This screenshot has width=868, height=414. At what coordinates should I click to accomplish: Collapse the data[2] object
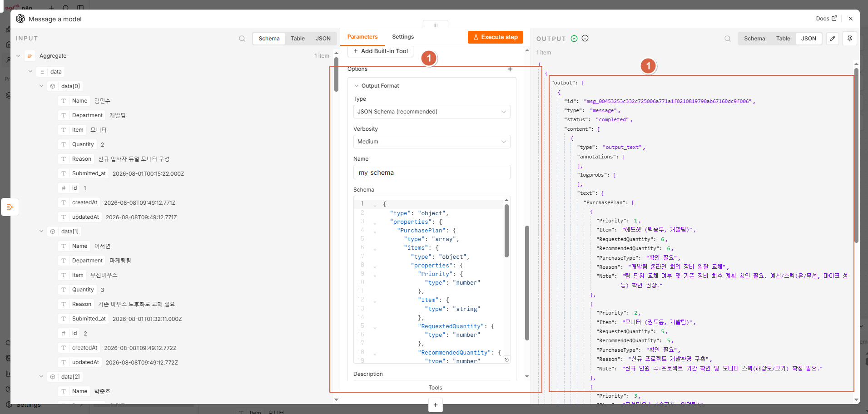tap(41, 376)
